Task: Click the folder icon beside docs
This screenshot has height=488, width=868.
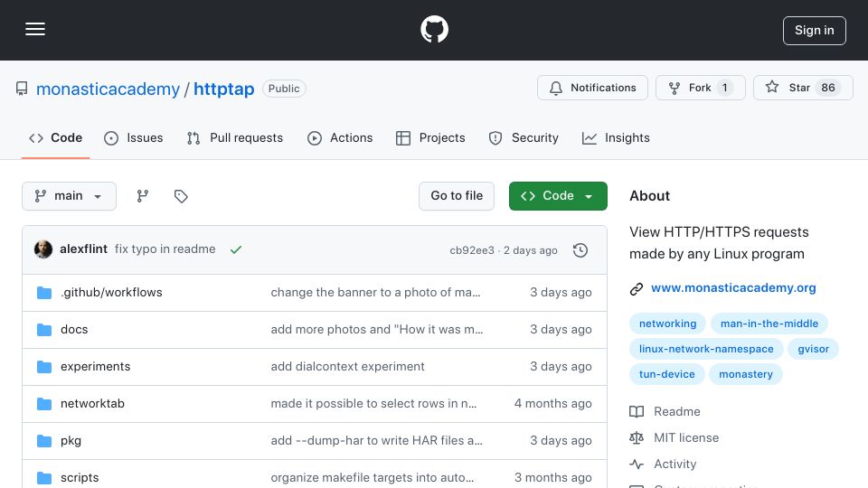Action: point(44,330)
